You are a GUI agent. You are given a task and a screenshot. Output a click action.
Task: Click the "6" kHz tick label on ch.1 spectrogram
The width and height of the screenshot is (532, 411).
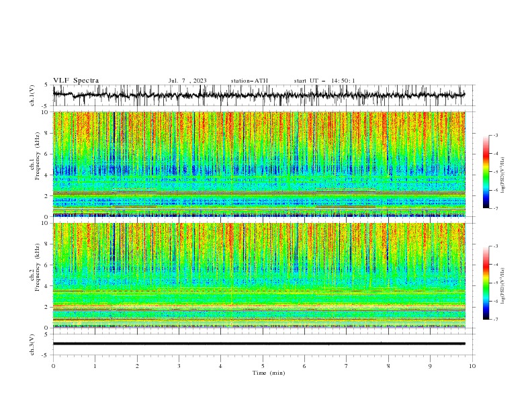pyautogui.click(x=47, y=154)
